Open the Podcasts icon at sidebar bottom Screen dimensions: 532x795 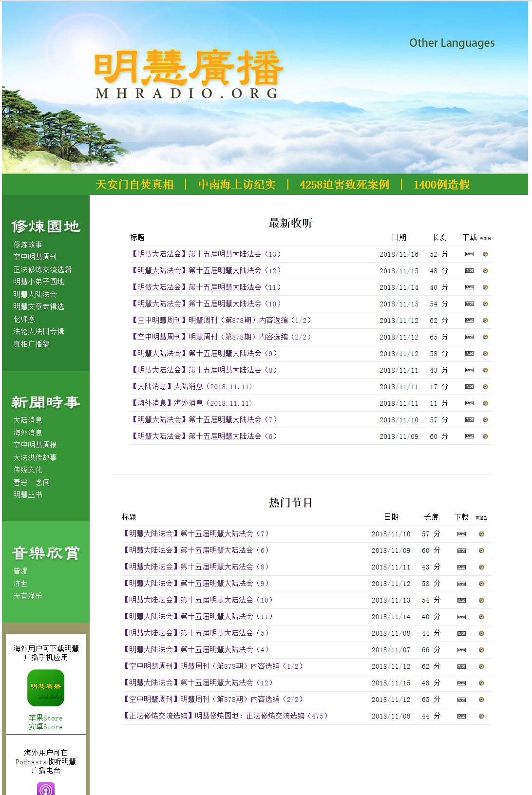coord(46,789)
